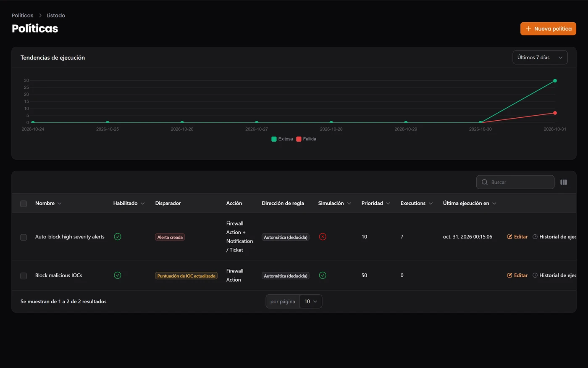Edit the Auto-block high severity alerts policy
The width and height of the screenshot is (588, 368).
(x=517, y=237)
